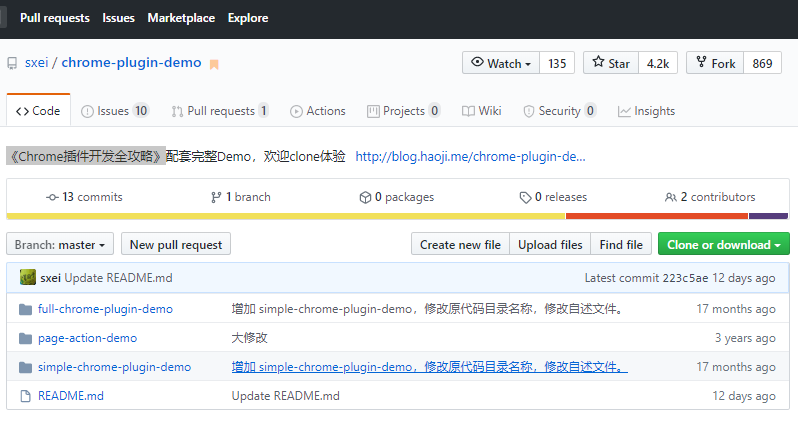Viewport: 798px width, 421px height.
Task: Open the simple-chrome-plugin-demo folder
Action: click(115, 367)
